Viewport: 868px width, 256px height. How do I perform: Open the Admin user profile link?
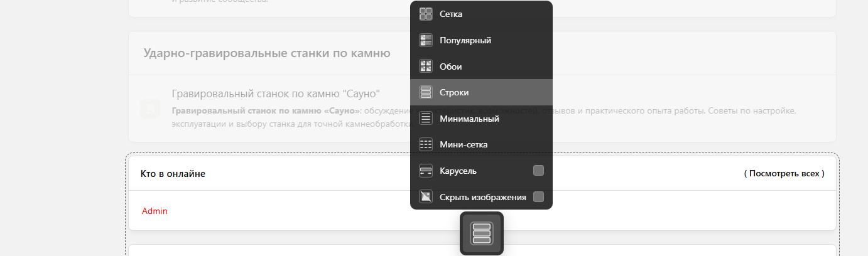(155, 211)
